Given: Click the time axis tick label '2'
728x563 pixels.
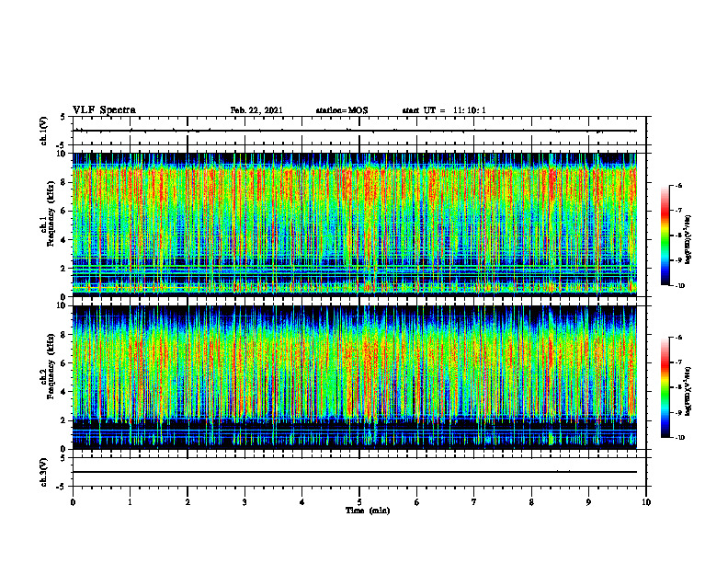Looking at the screenshot, I should (x=188, y=502).
